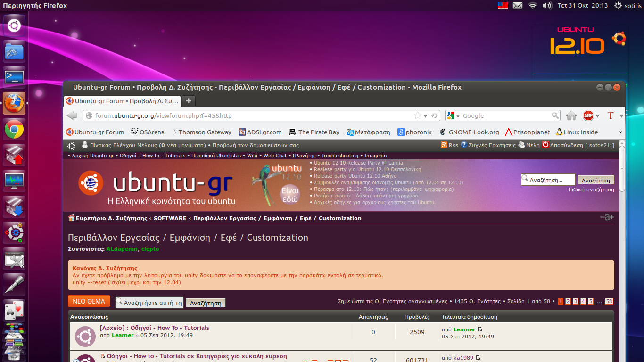Open Ubuntu Dash home
Screen dimensions: 644x362
click(x=14, y=25)
